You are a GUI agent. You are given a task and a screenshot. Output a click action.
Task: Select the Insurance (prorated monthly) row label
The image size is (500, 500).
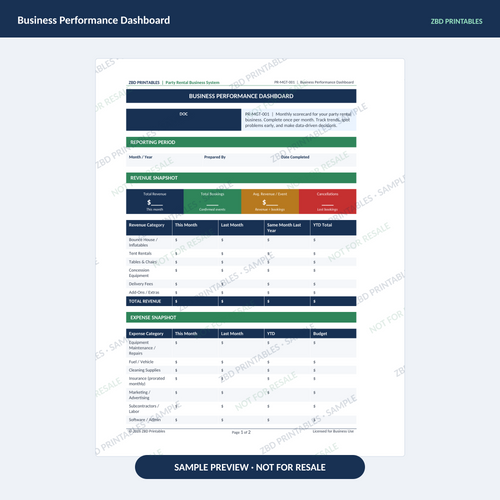pos(147,381)
